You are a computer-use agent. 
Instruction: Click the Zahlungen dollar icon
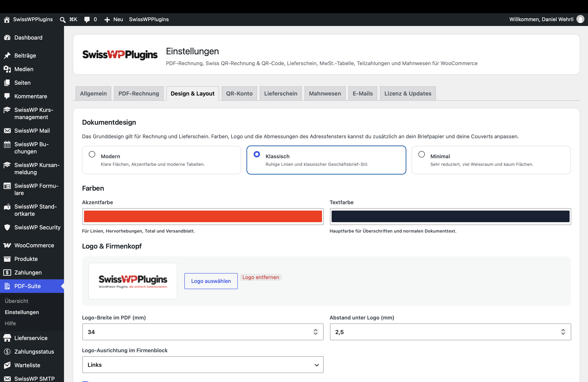tap(7, 273)
